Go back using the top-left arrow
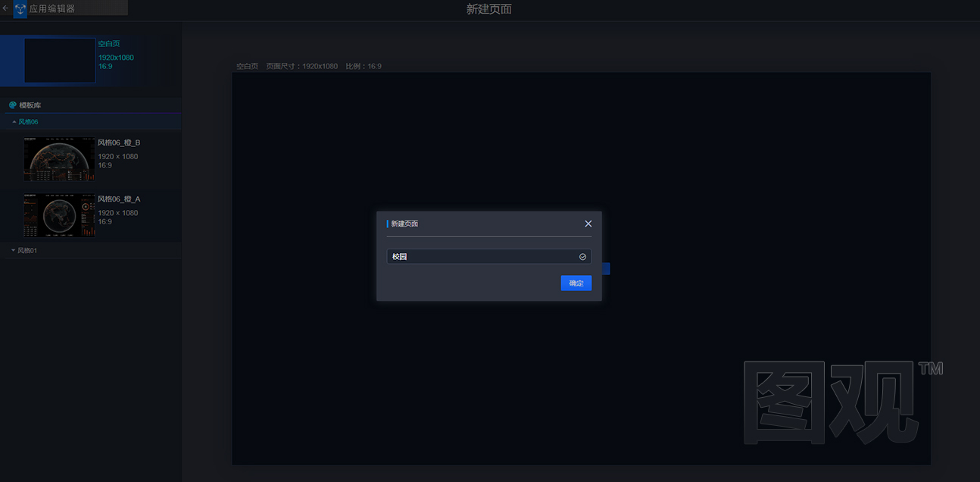980x482 pixels. [5, 8]
